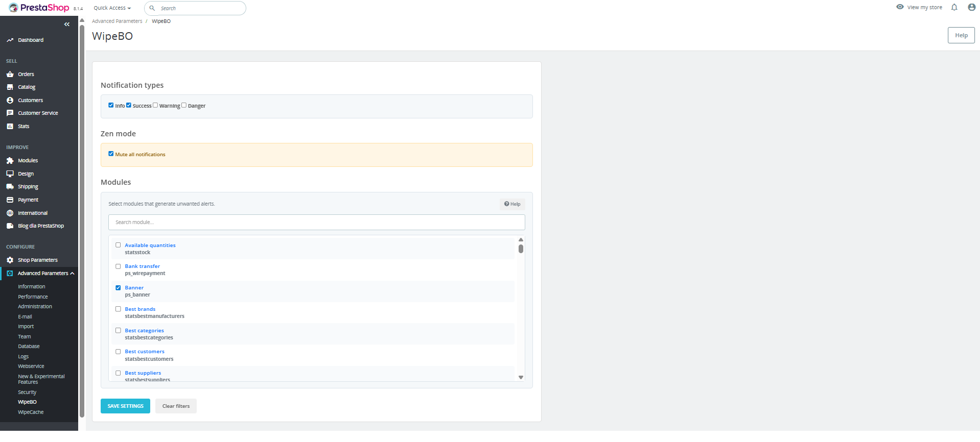Open the user profile icon menu
This screenshot has width=980, height=442.
click(x=971, y=7)
